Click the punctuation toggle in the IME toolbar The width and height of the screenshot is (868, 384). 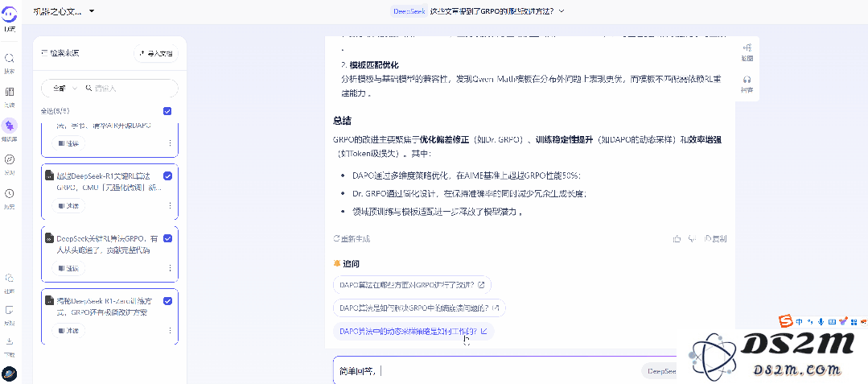coord(810,321)
